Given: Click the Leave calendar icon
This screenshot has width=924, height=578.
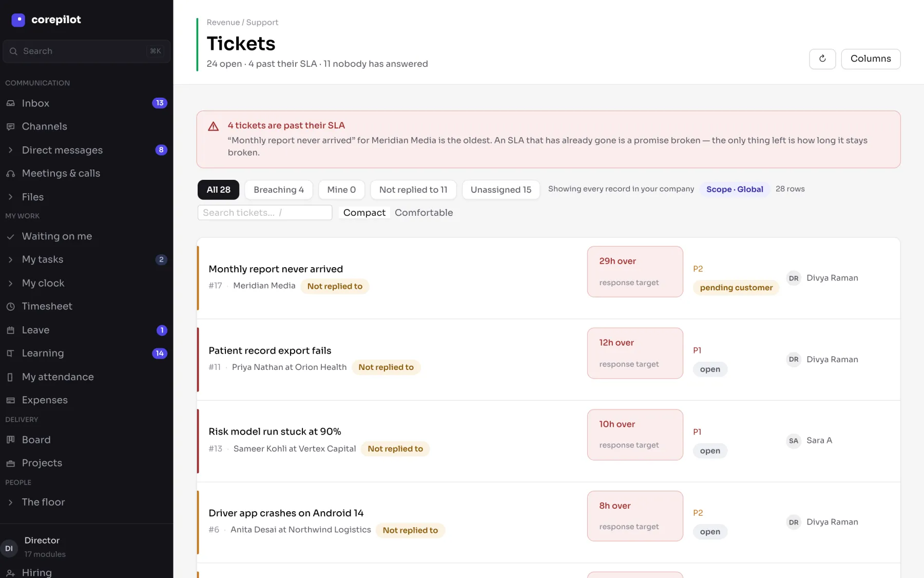Looking at the screenshot, I should (x=11, y=330).
